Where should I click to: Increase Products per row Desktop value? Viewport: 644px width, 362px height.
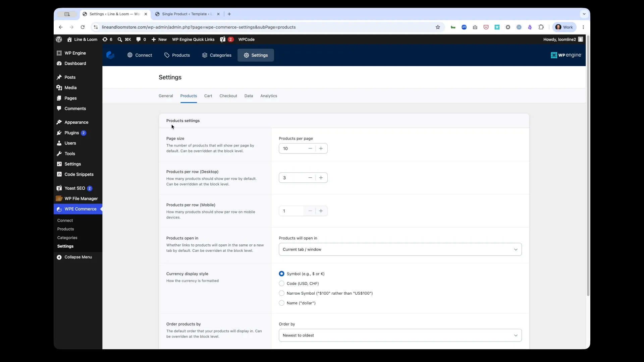(321, 178)
